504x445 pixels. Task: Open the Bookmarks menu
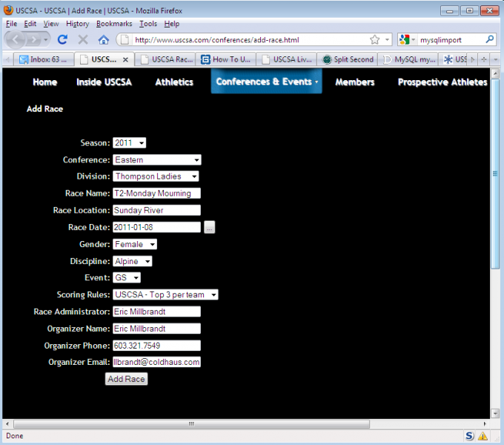[114, 24]
